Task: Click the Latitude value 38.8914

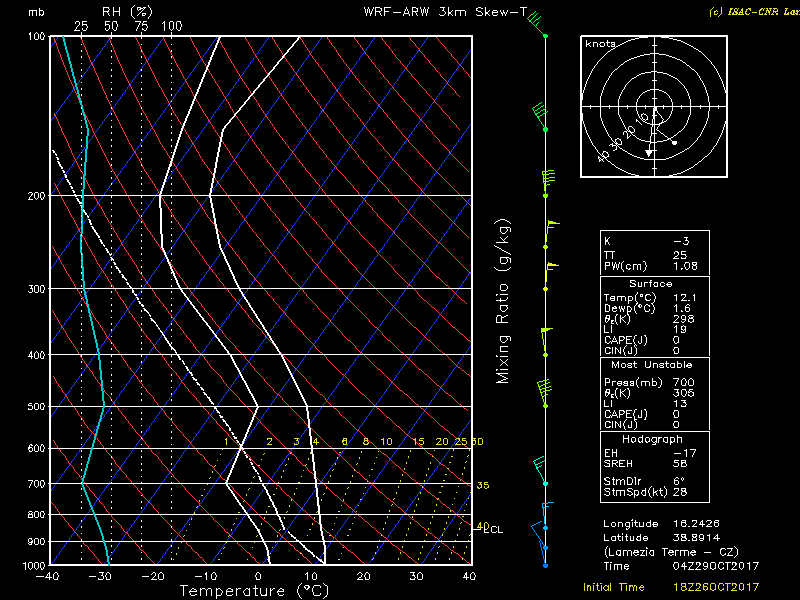Action: (x=697, y=538)
